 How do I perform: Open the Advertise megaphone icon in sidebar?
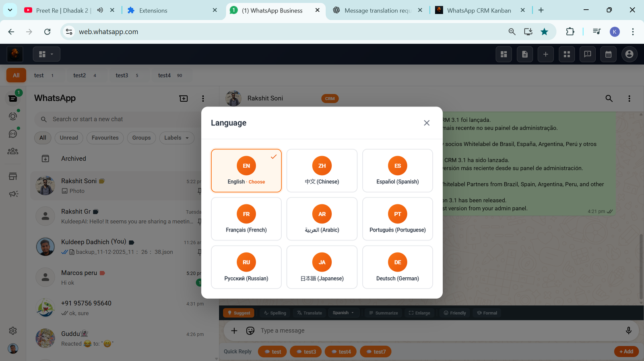[13, 194]
